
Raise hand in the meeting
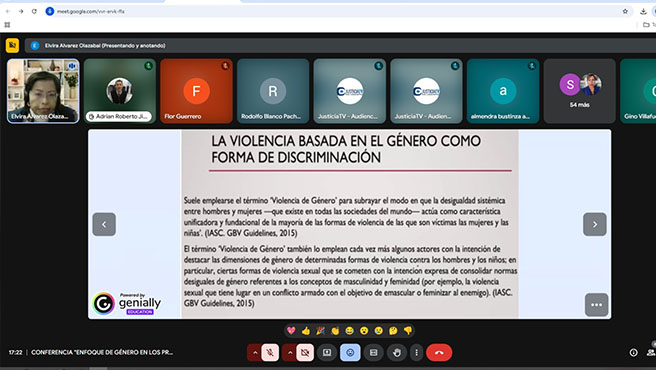397,353
